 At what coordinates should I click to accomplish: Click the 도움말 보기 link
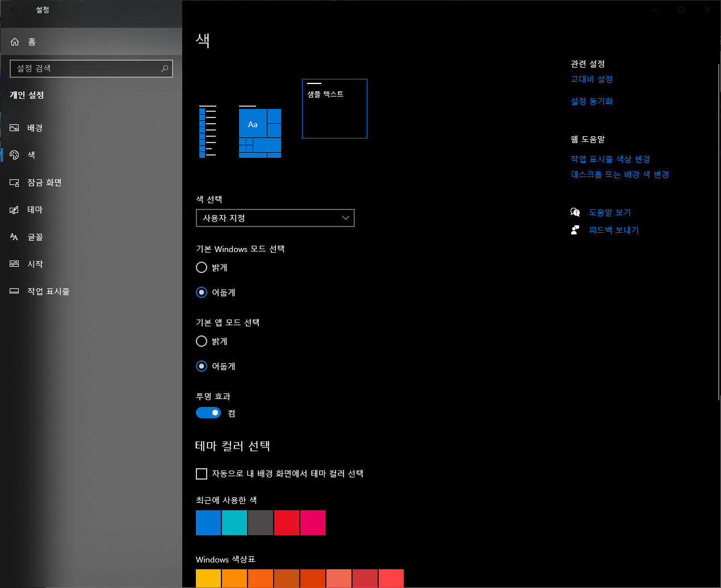pos(610,212)
